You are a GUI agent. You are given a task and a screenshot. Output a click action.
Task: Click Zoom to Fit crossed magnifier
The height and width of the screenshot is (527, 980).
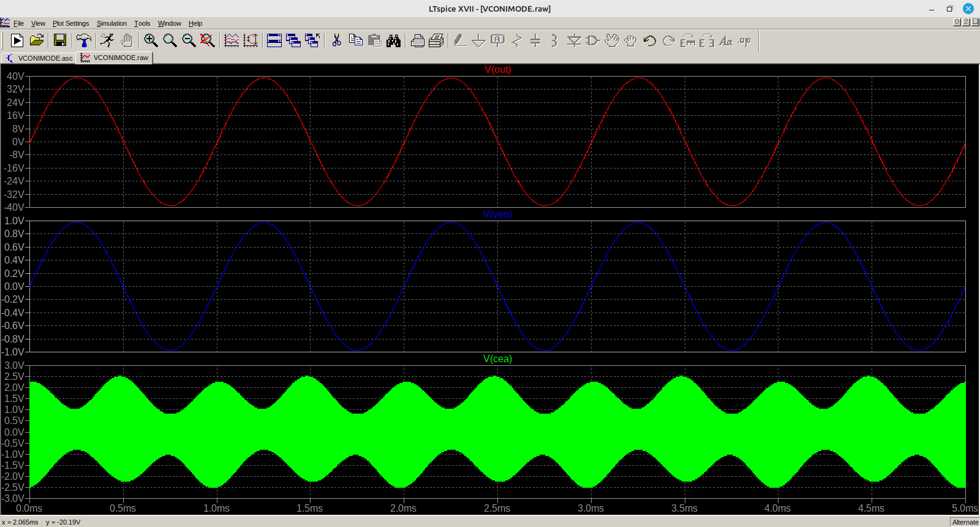pos(208,40)
